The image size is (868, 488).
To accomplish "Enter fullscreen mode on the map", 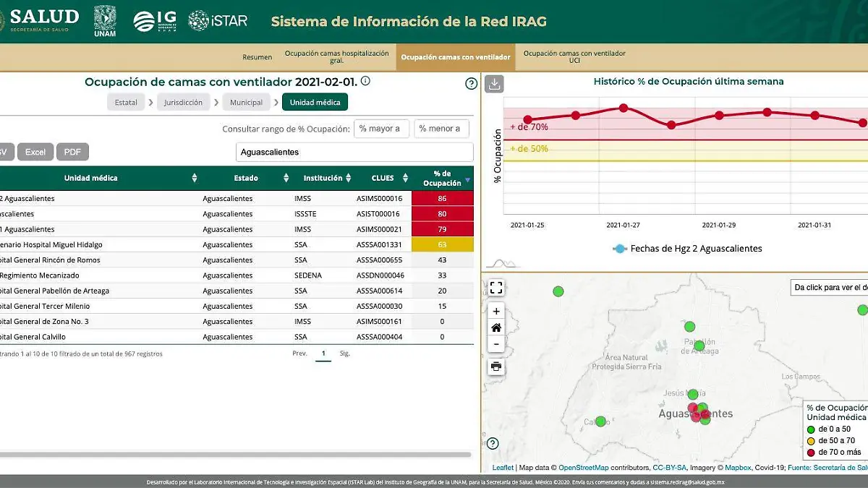I will [496, 287].
